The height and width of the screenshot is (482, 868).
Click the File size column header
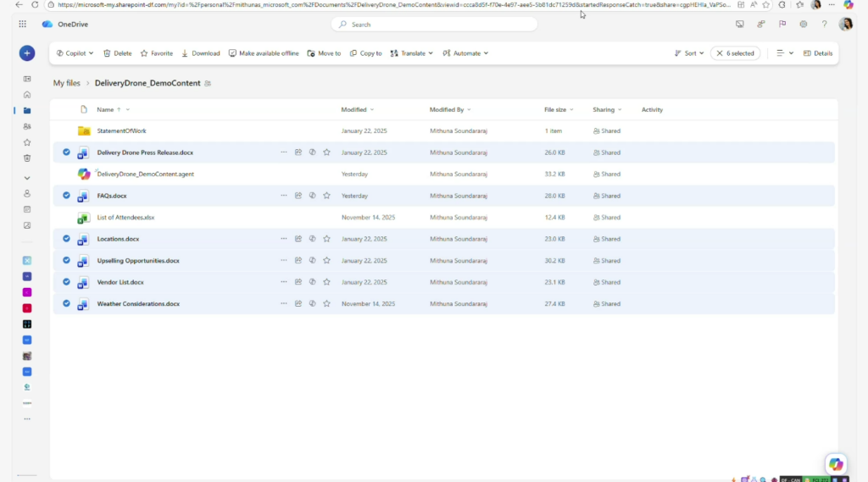555,109
